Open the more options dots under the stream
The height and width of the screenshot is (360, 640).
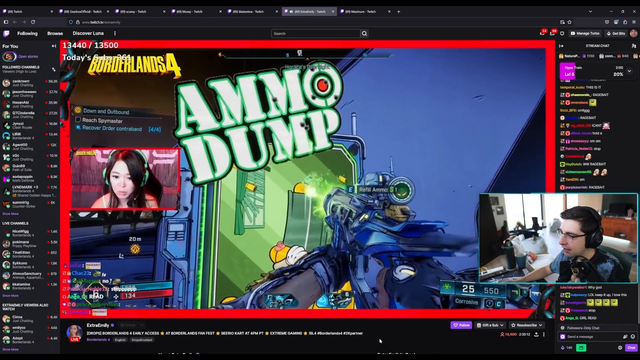coord(544,334)
